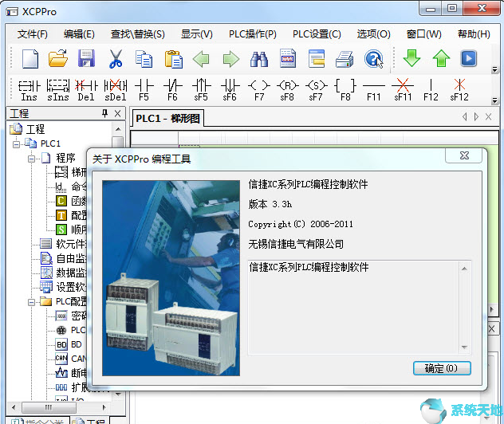Go forward with the green right arrow
This screenshot has height=424, width=504.
coord(230,59)
